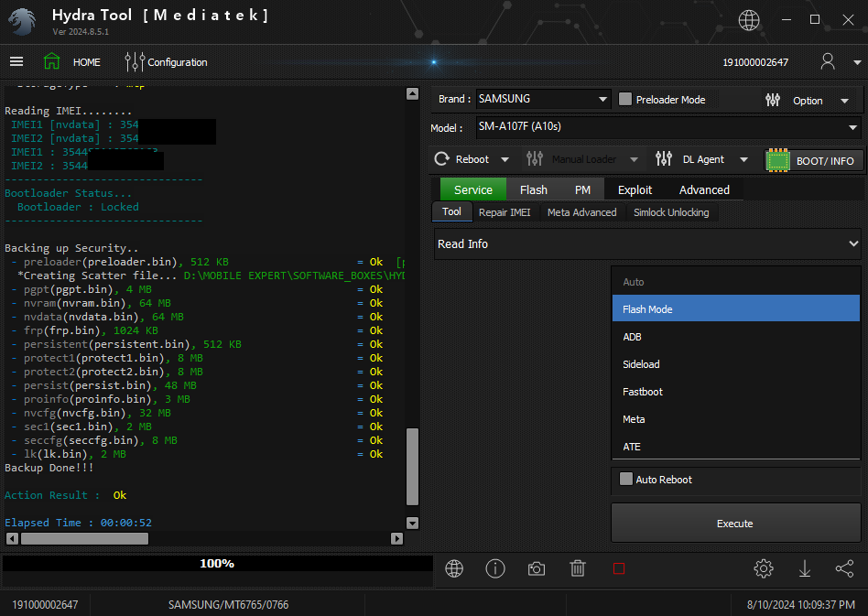Click the info circle icon
The image size is (868, 616).
[x=495, y=568]
